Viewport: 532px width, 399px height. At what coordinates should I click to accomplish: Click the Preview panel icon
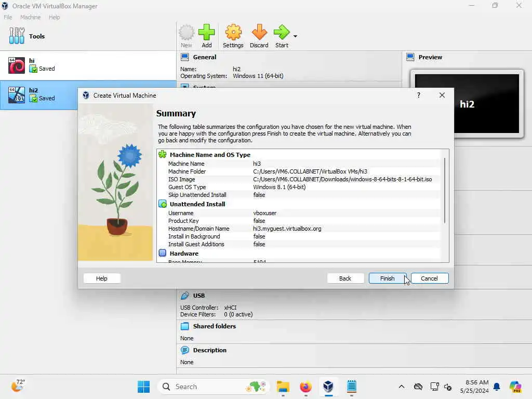coord(410,57)
